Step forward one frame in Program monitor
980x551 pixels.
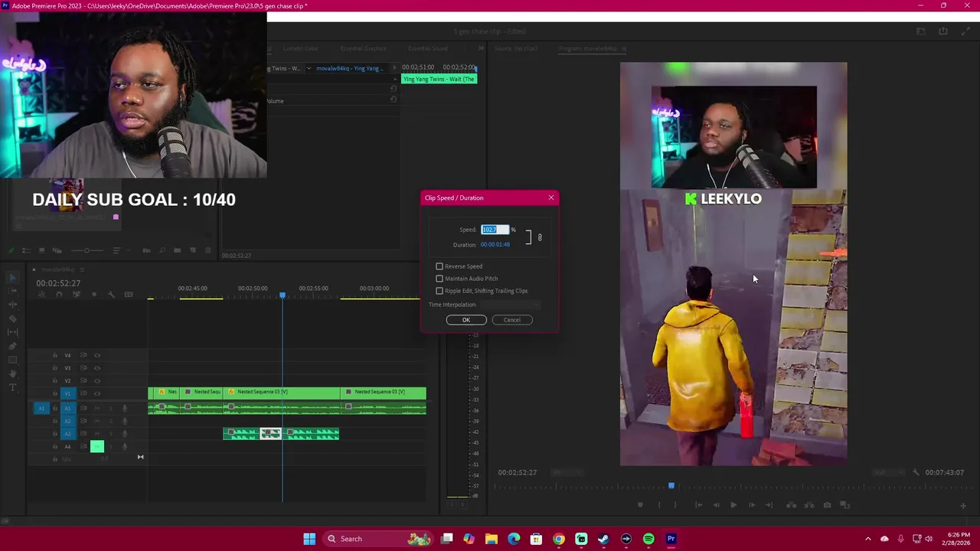click(x=751, y=505)
